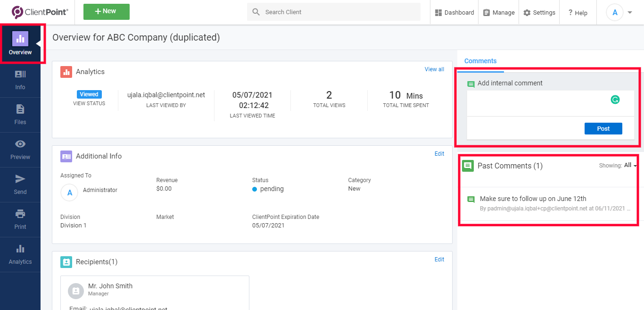Click the Category value New
644x310 pixels.
pos(354,189)
